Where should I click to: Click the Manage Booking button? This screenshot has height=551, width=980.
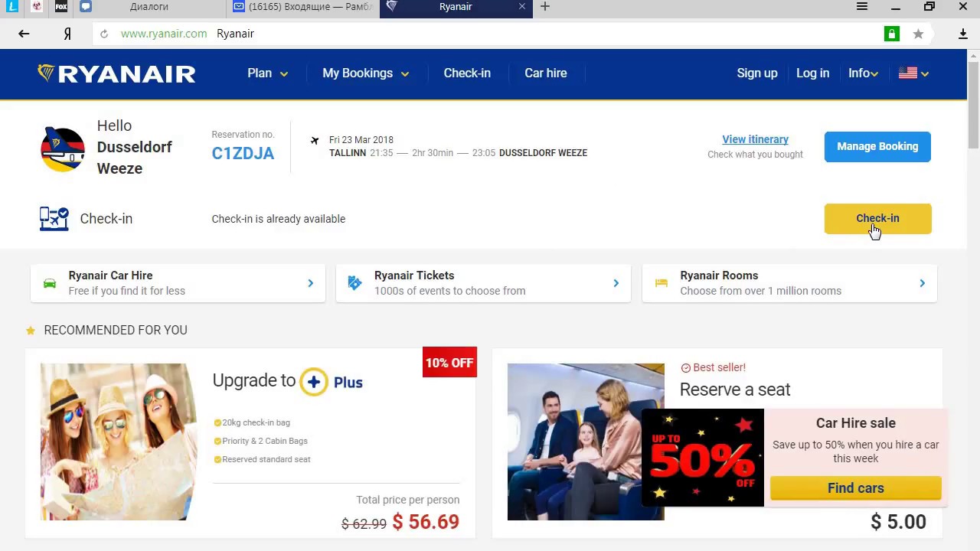[877, 147]
